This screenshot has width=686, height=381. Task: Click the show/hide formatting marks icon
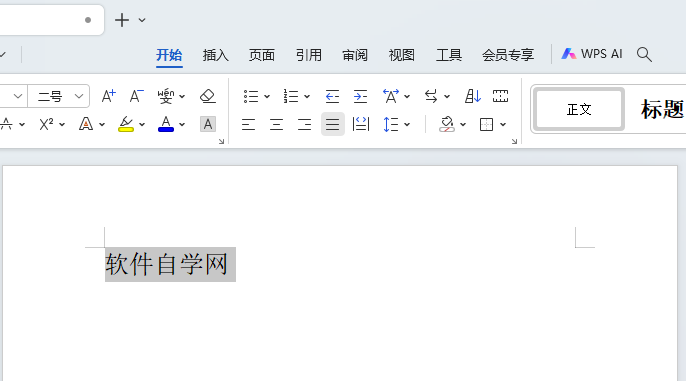500,96
